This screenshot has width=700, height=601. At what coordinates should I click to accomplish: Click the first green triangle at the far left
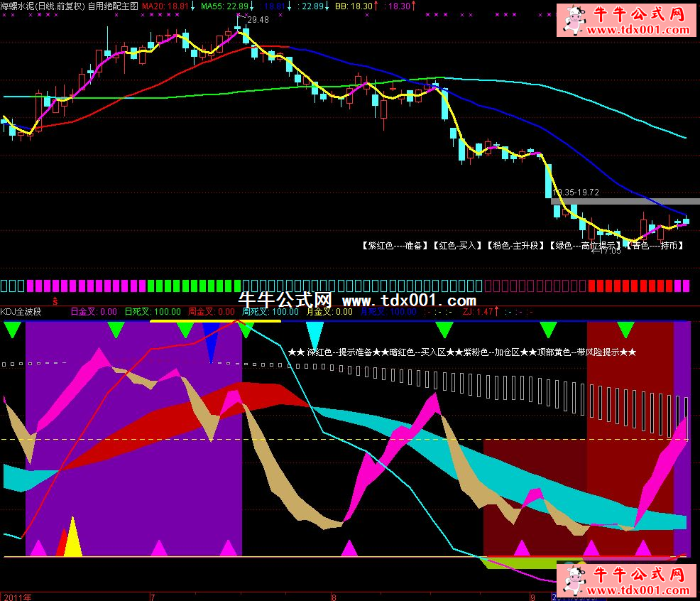coord(13,329)
